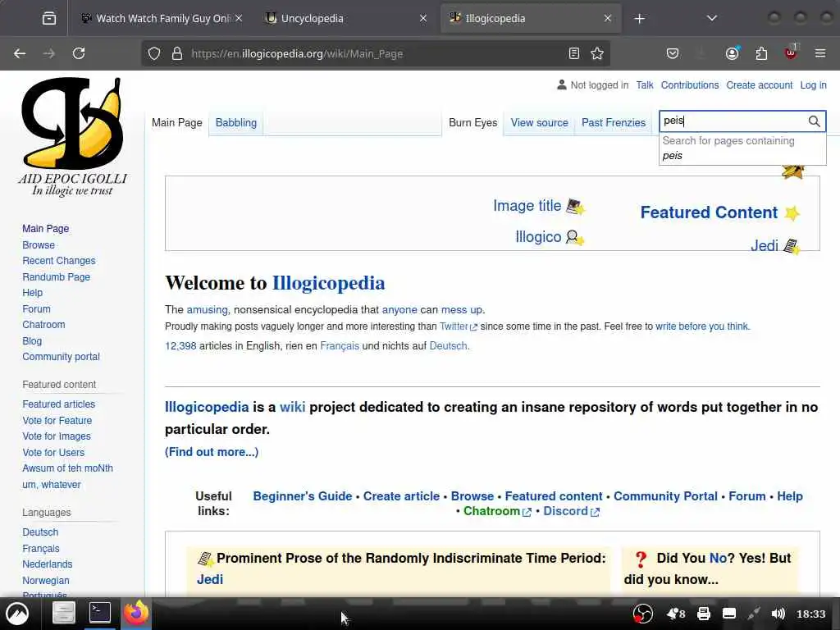This screenshot has width=840, height=630.
Task: Open the volume speaker tray icon
Action: [778, 614]
